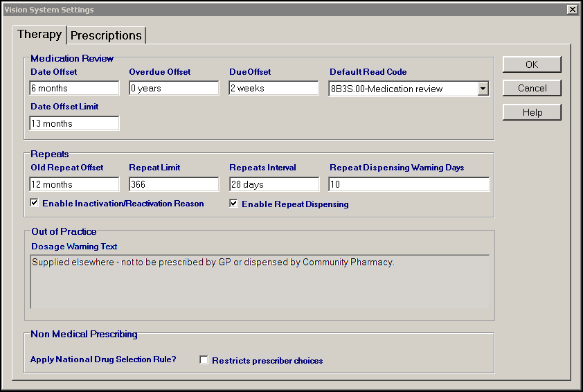Select the Therapy tab

39,35
